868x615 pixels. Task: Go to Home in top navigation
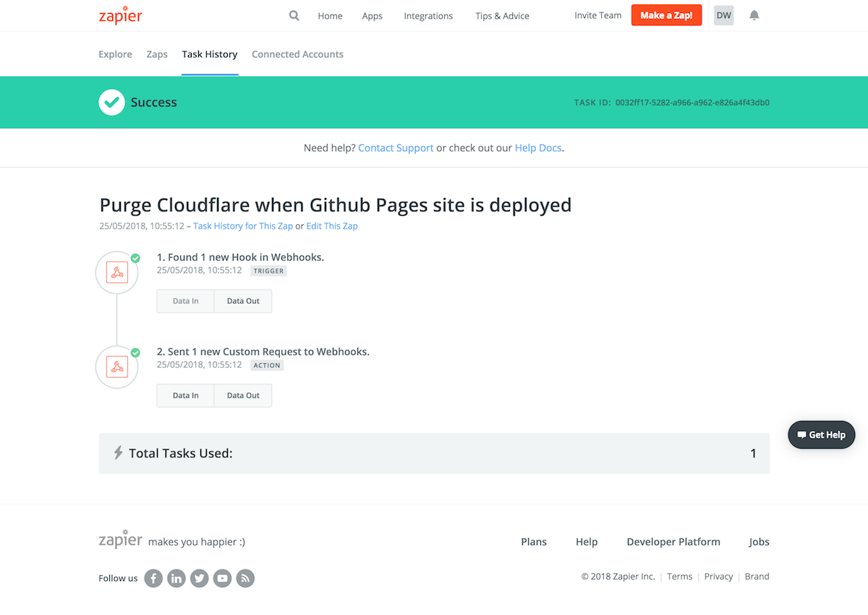[x=330, y=16]
